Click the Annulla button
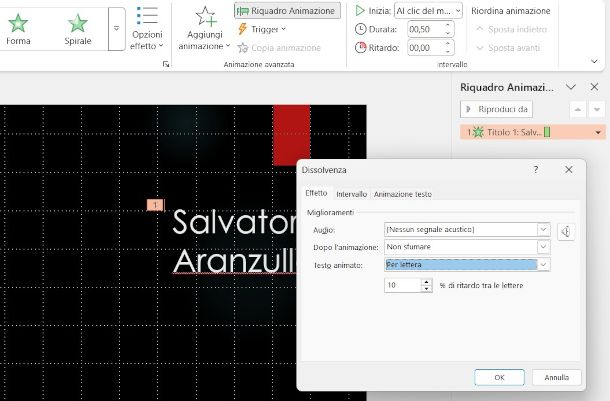 coord(556,377)
